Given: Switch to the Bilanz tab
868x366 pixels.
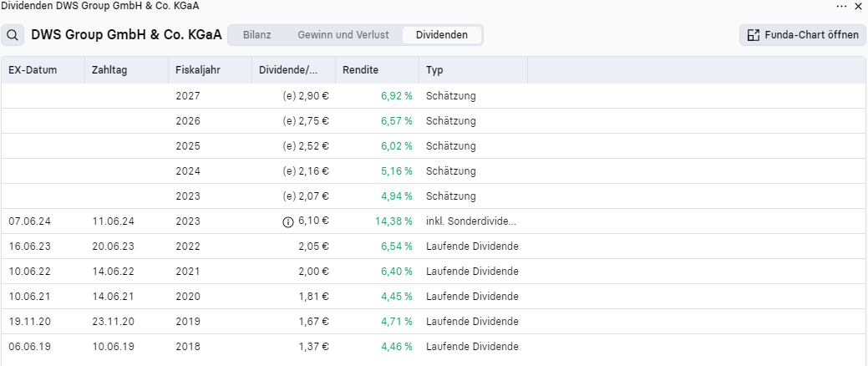Looking at the screenshot, I should [x=256, y=35].
